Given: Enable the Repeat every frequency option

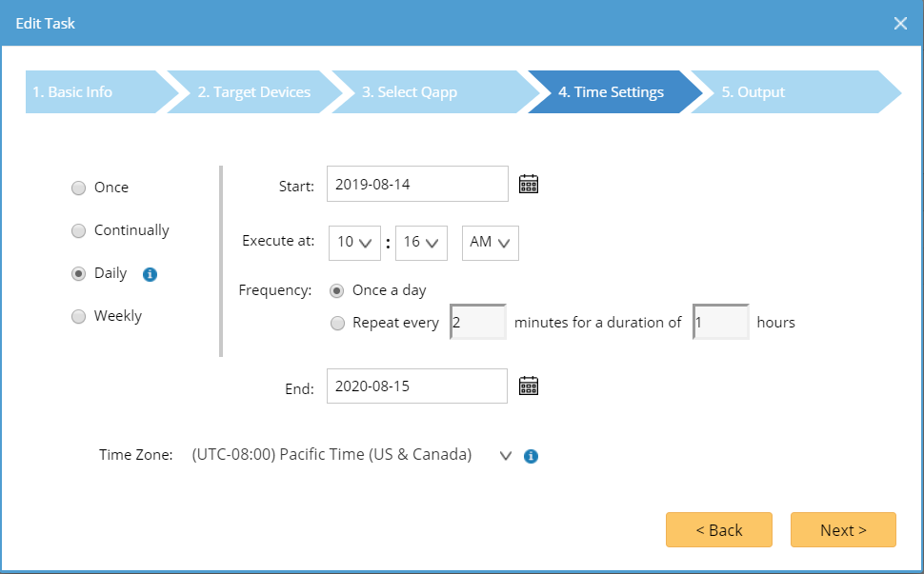Looking at the screenshot, I should (337, 324).
